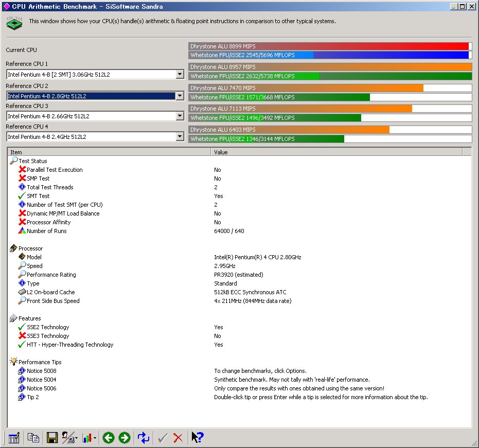Viewport: 479px width, 448px height.
Task: Click red X icon beside Parallel Test Execution
Action: (22, 169)
